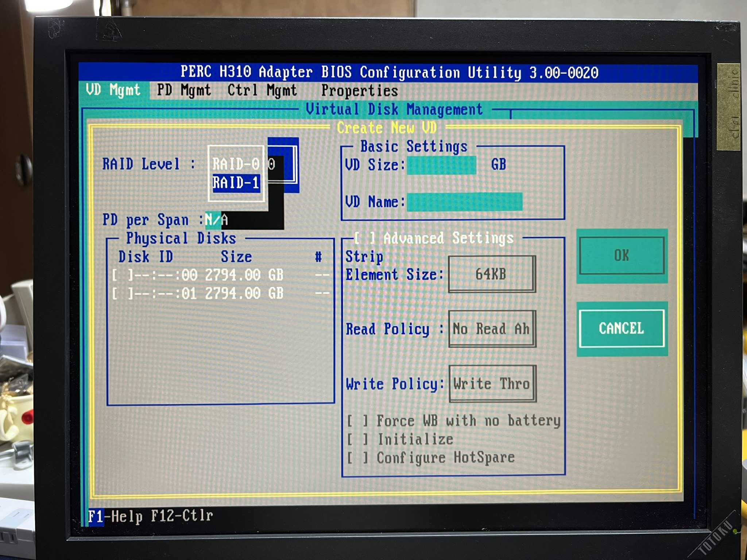The height and width of the screenshot is (560, 747).
Task: Click the Disk ID column header
Action: click(146, 257)
